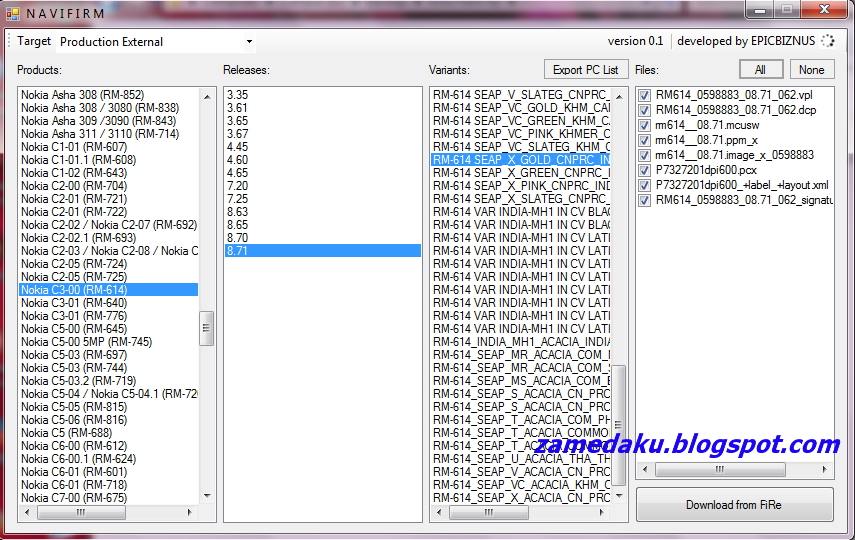Uncheck rm614__08.71.ppm_x file
Viewport: 855px width, 540px height.
(644, 140)
